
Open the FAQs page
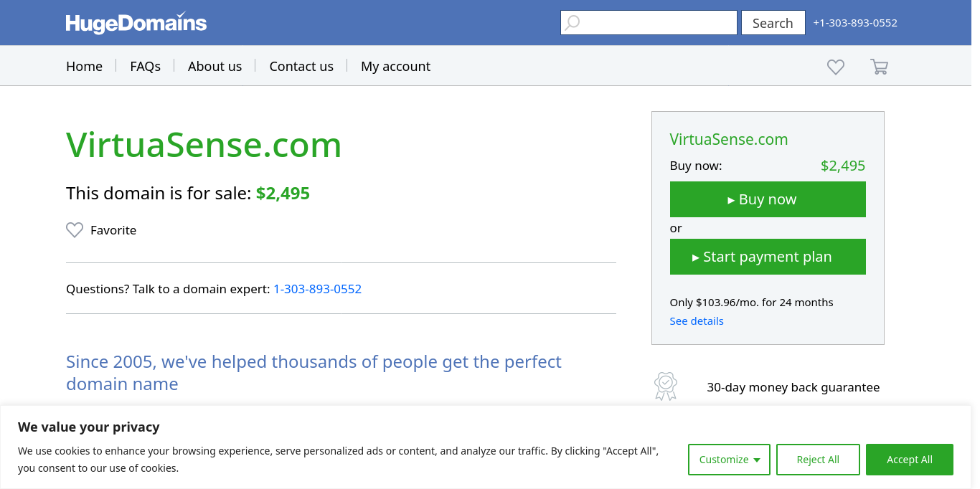[145, 66]
